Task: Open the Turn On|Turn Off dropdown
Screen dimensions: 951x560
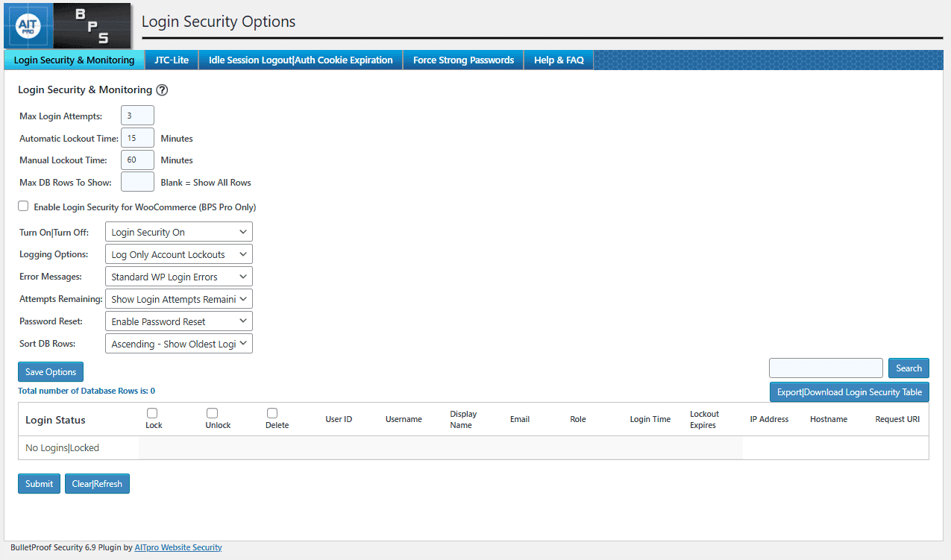Action: [179, 232]
